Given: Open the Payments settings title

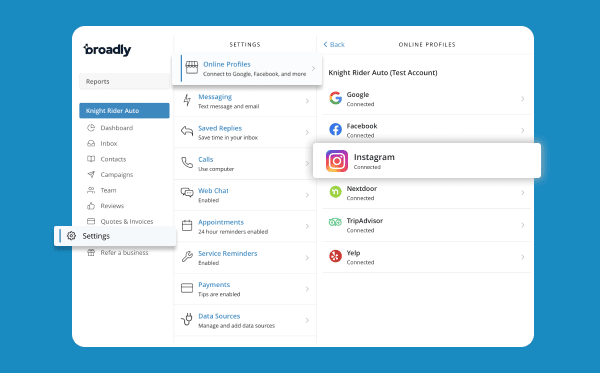Looking at the screenshot, I should coord(214,285).
